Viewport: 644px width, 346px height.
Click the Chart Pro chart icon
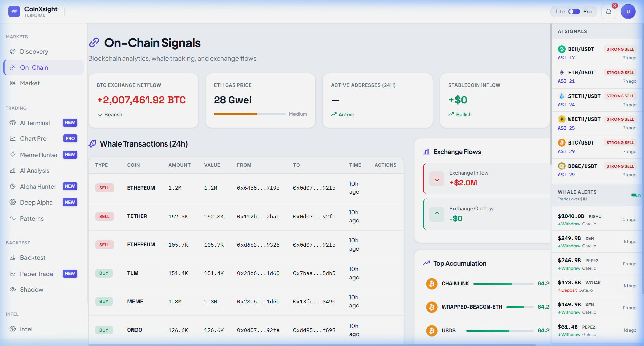[13, 138]
